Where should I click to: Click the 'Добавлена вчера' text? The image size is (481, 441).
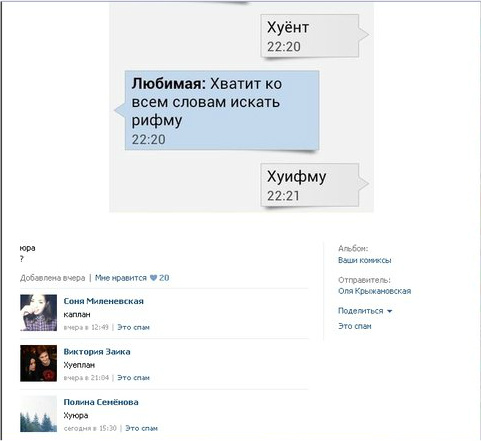click(52, 278)
